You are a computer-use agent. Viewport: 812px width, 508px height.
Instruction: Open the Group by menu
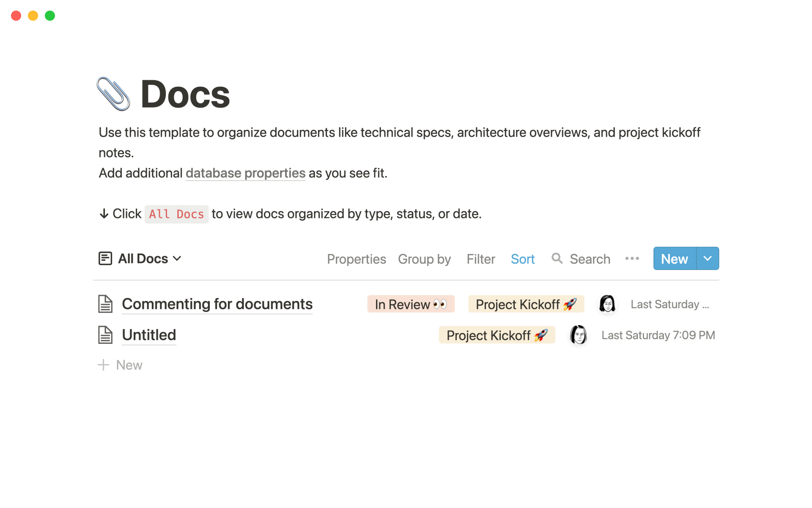(424, 259)
